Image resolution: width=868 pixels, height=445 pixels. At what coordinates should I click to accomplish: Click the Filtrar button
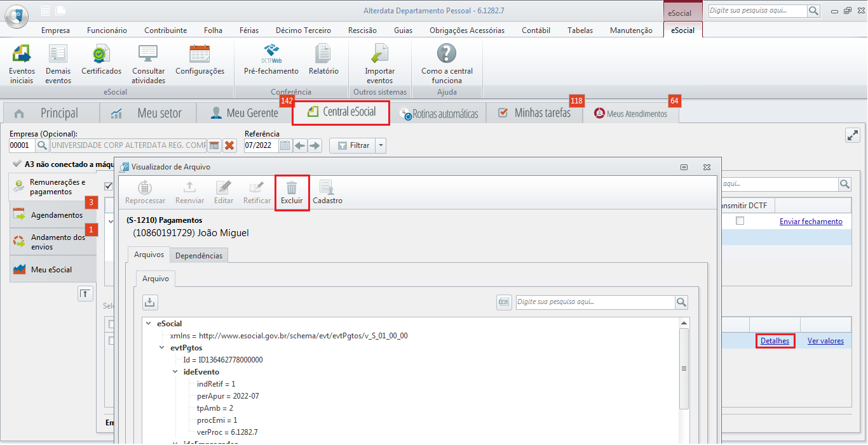click(353, 145)
